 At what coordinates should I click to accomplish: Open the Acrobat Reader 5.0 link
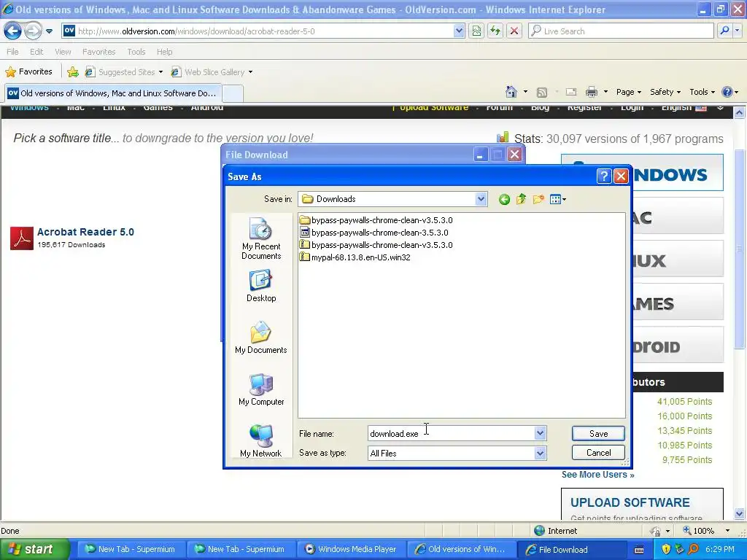click(x=86, y=232)
